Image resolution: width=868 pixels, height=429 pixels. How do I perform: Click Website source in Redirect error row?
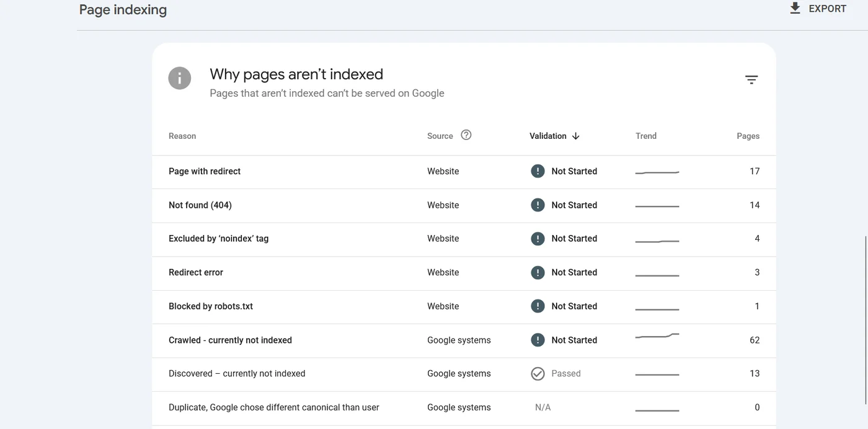coord(443,272)
